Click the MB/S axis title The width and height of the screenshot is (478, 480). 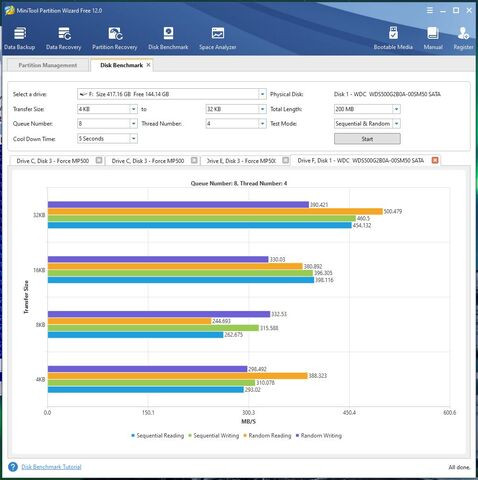pos(248,421)
